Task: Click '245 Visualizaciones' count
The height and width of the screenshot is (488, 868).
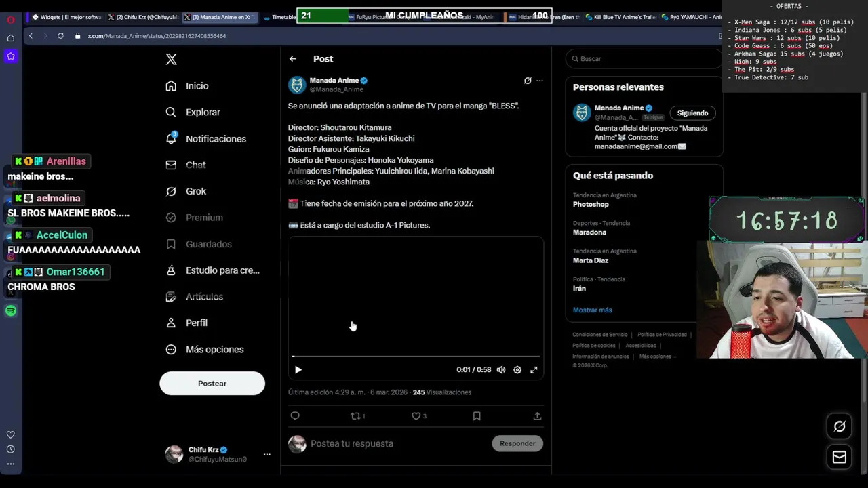Action: click(441, 392)
